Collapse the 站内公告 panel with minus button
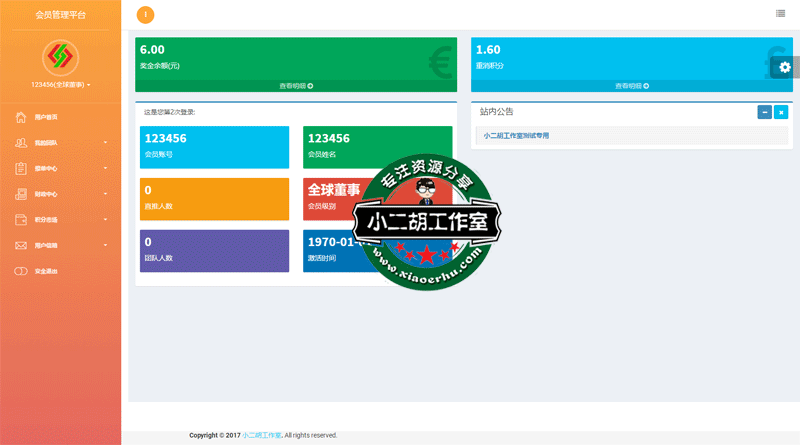Image resolution: width=800 pixels, height=445 pixels. pyautogui.click(x=765, y=112)
